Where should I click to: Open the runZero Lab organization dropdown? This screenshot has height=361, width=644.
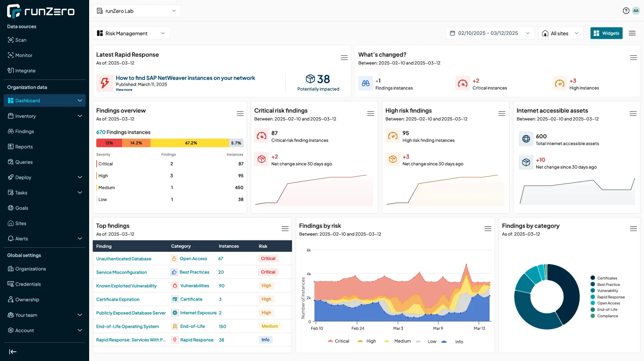click(137, 11)
